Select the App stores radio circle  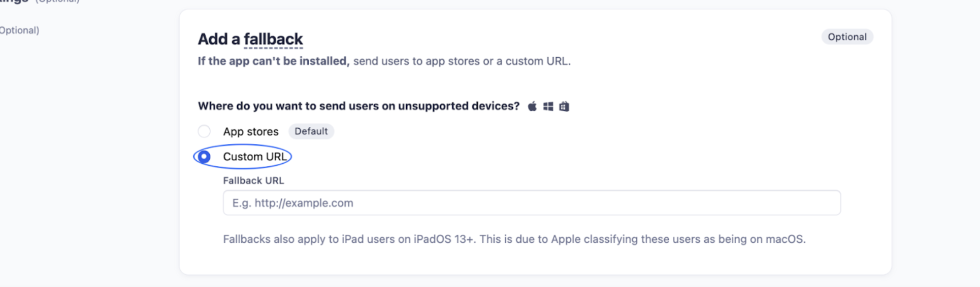coord(204,131)
